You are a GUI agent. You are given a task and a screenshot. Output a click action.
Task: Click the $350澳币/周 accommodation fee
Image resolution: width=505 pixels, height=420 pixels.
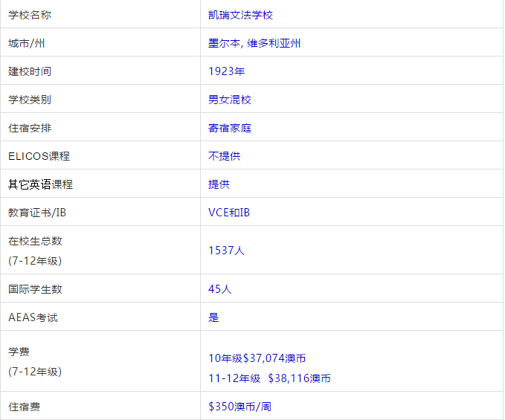239,407
